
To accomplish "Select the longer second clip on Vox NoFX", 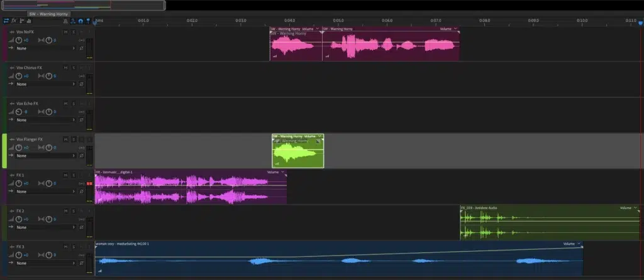I will (391, 44).
